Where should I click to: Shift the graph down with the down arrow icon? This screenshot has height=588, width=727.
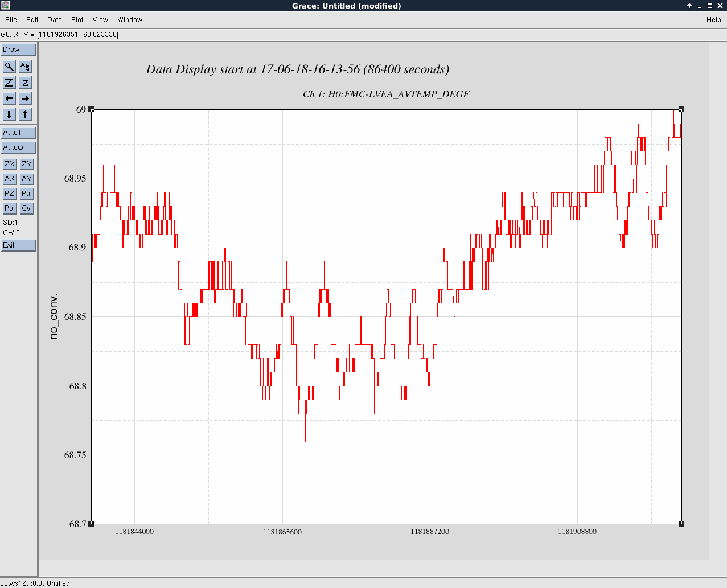tap(9, 114)
